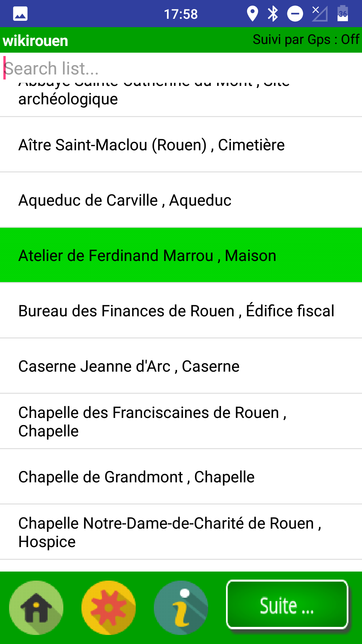This screenshot has height=644, width=362.
Task: Open settings with the orange gear icon
Action: (x=109, y=607)
